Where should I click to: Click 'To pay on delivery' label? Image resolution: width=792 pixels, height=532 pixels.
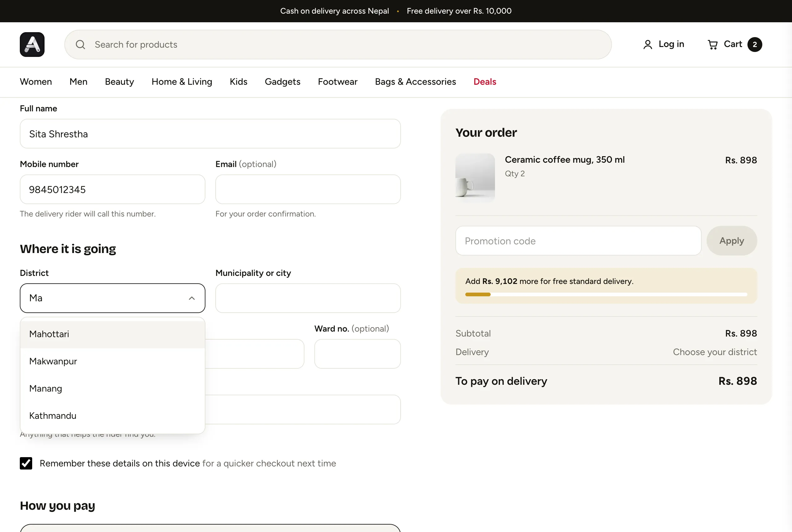[501, 381]
